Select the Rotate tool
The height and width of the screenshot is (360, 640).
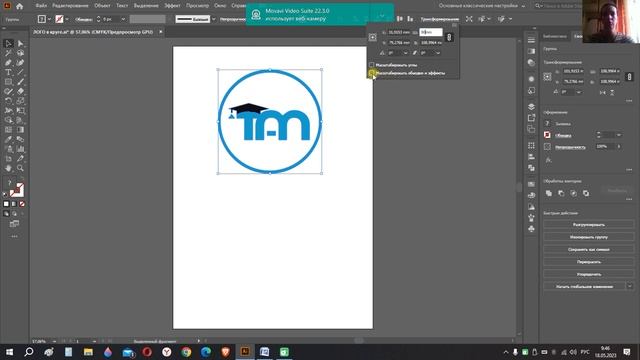coord(8,101)
